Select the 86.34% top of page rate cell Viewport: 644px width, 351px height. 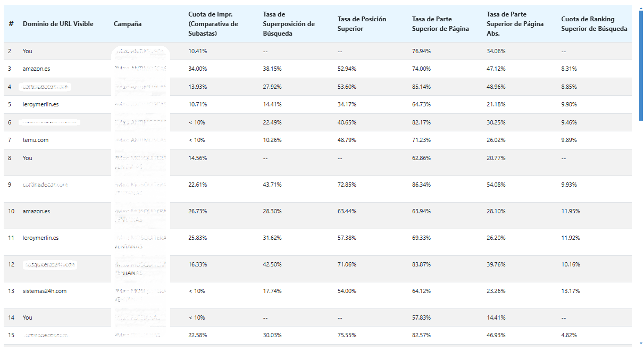click(x=421, y=185)
